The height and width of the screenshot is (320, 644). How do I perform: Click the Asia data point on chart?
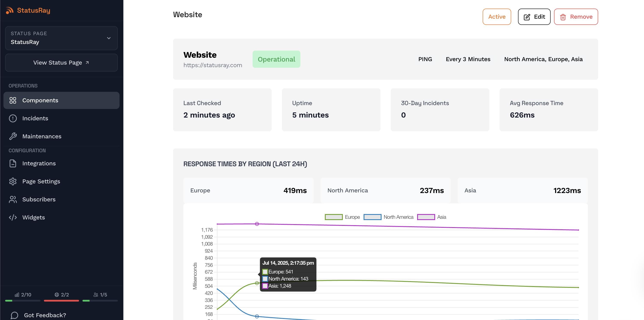coord(257,224)
